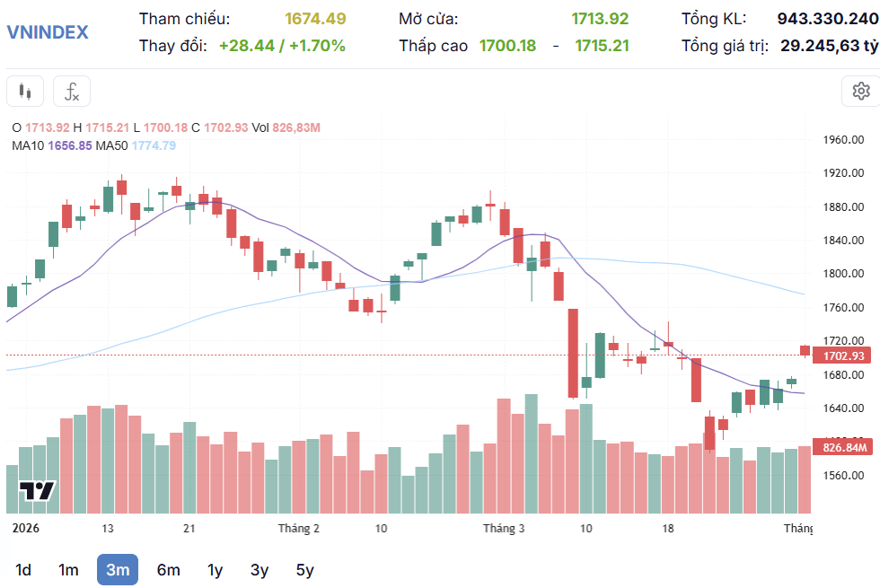Click the 1960.00 price scale label
880x588 pixels.
tap(843, 140)
